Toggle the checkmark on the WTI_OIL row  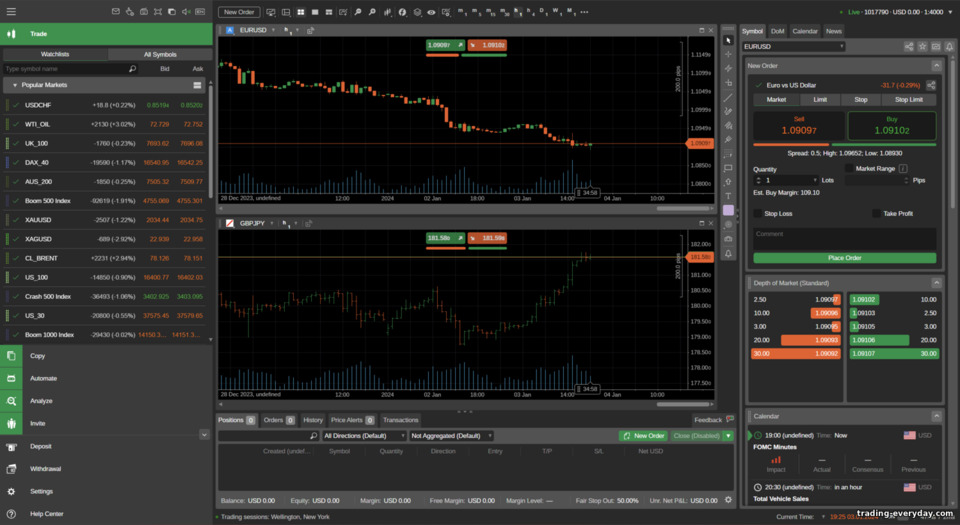(x=16, y=124)
